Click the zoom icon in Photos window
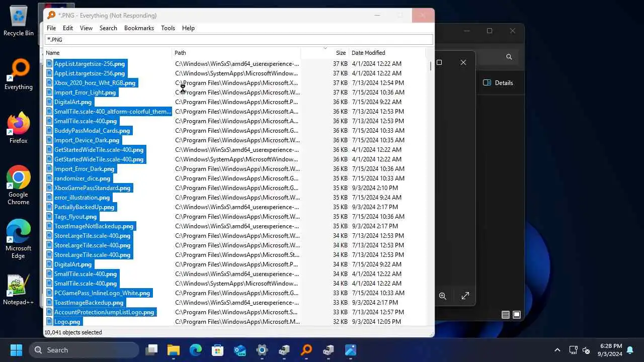Viewport: 644px width, 362px height. 443,296
